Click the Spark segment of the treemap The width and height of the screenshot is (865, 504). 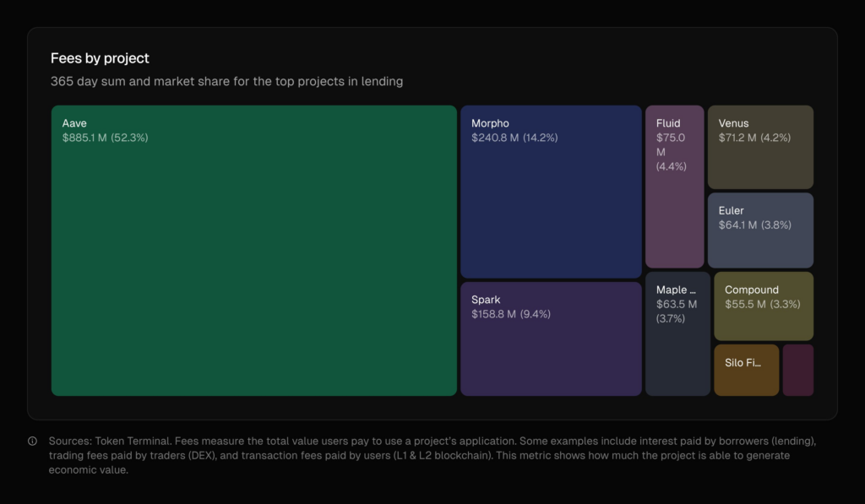point(551,338)
